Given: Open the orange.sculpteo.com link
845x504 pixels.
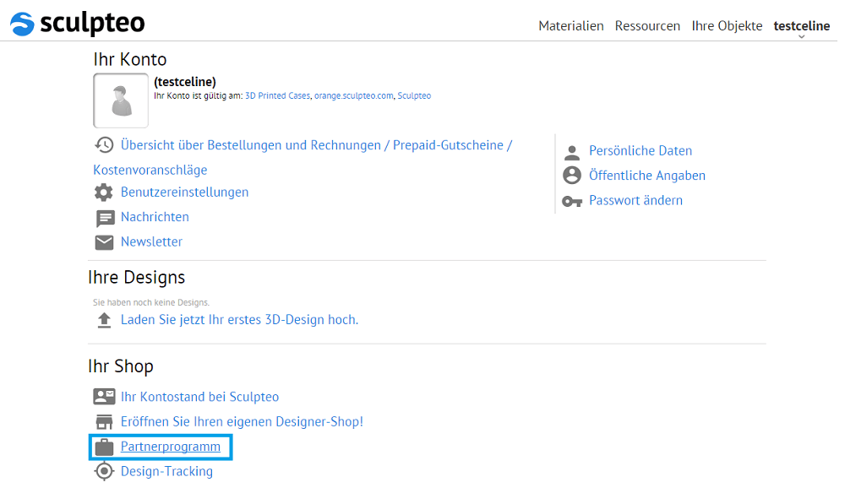Looking at the screenshot, I should coord(353,96).
